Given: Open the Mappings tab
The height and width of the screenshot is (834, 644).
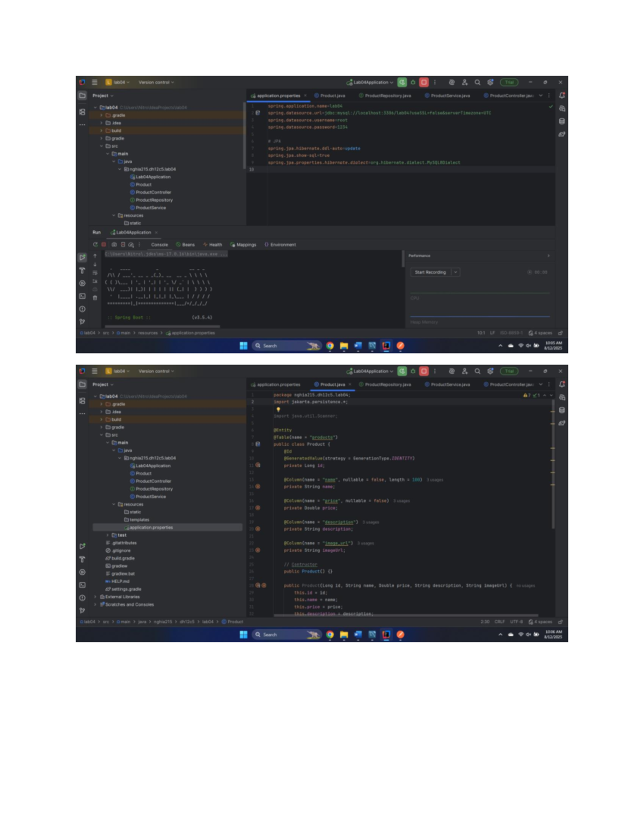Looking at the screenshot, I should [243, 244].
